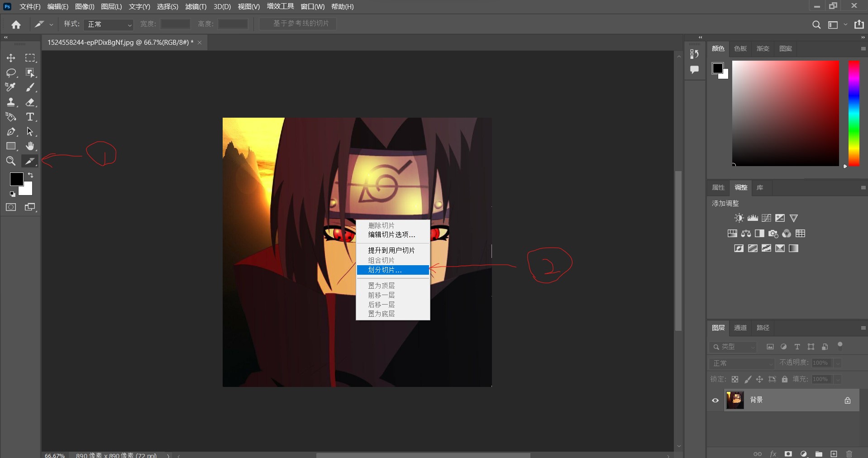Select the Brush tool in toolbox

pos(30,87)
